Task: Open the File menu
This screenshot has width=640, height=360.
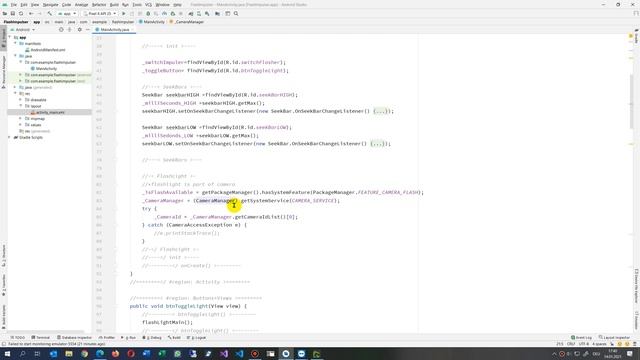Action: tap(13, 4)
